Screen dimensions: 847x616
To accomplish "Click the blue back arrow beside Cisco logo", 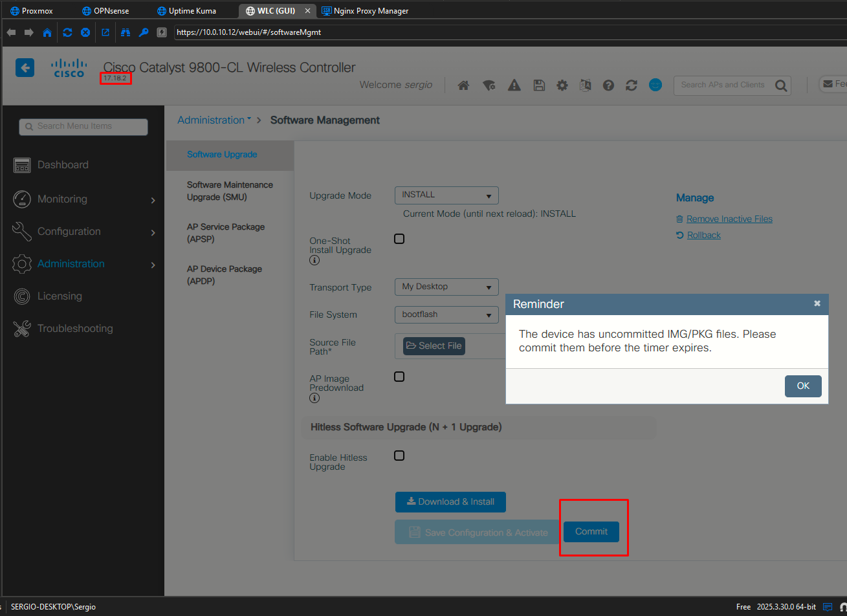I will pos(25,67).
